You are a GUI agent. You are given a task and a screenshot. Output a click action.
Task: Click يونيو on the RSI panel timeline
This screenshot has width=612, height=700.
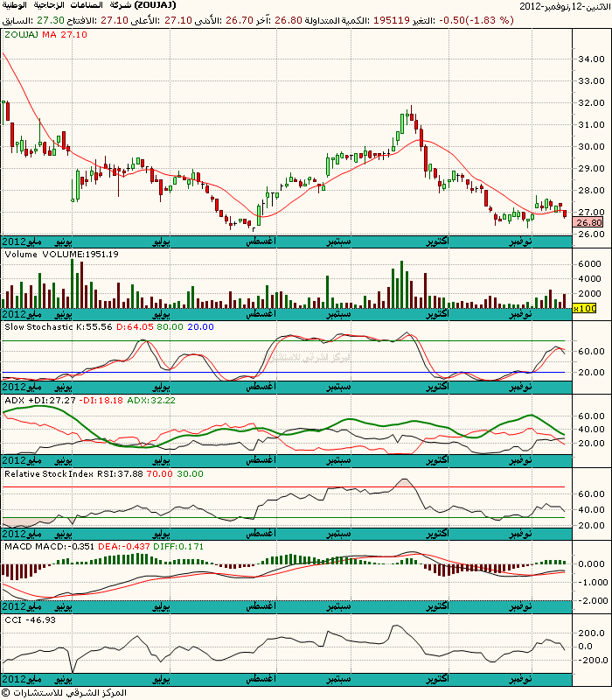coord(63,534)
